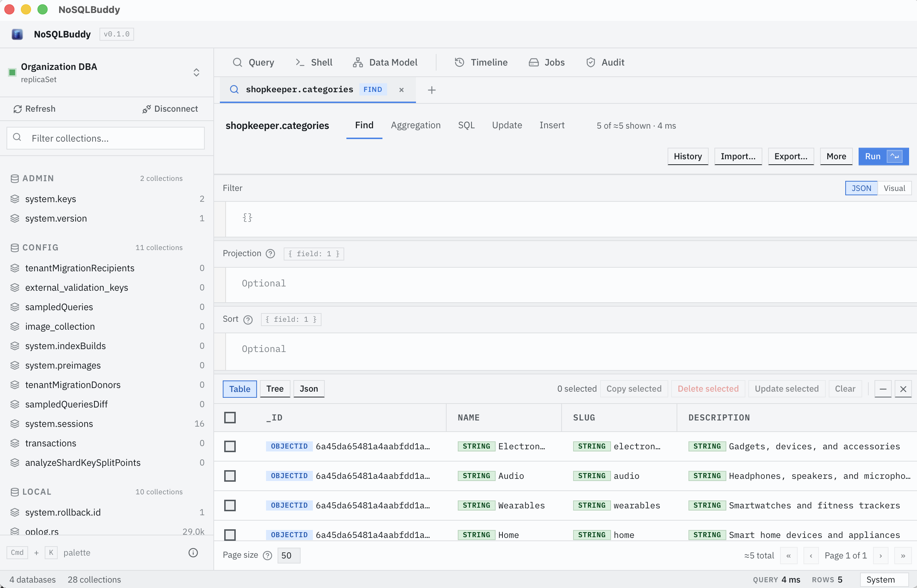Close the results panel with X icon

[903, 389]
